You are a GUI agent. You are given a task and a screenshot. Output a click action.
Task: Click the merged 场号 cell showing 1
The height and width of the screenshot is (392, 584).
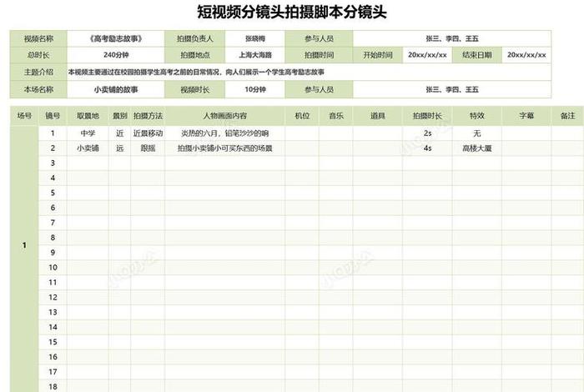click(24, 259)
